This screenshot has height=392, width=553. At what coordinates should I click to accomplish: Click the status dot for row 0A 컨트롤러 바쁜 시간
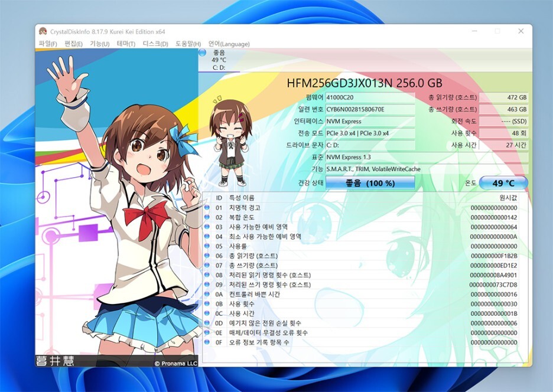tap(207, 294)
